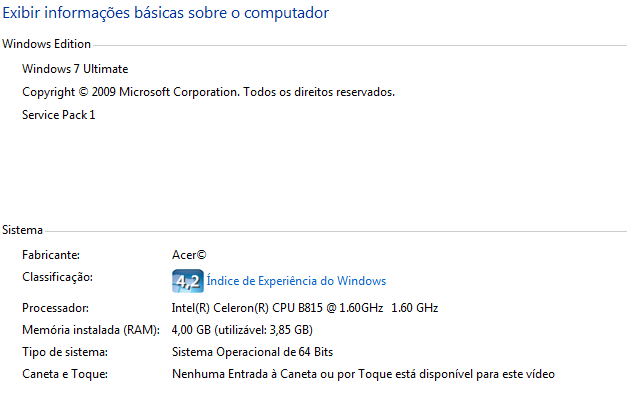
Task: Click the Microsoft copyright notice line
Action: point(208,92)
